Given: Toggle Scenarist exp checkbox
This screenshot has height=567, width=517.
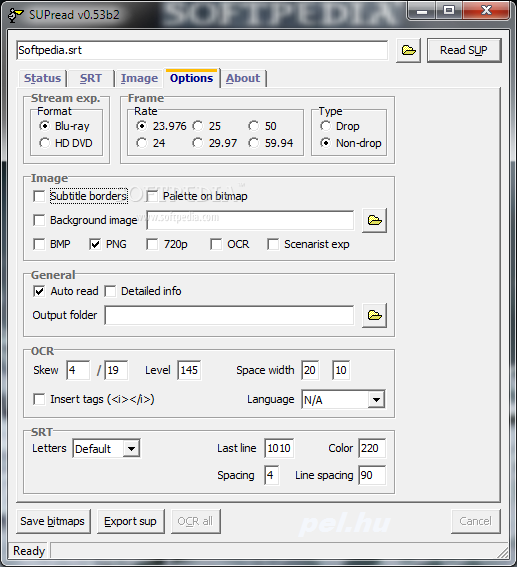Looking at the screenshot, I should tap(273, 244).
